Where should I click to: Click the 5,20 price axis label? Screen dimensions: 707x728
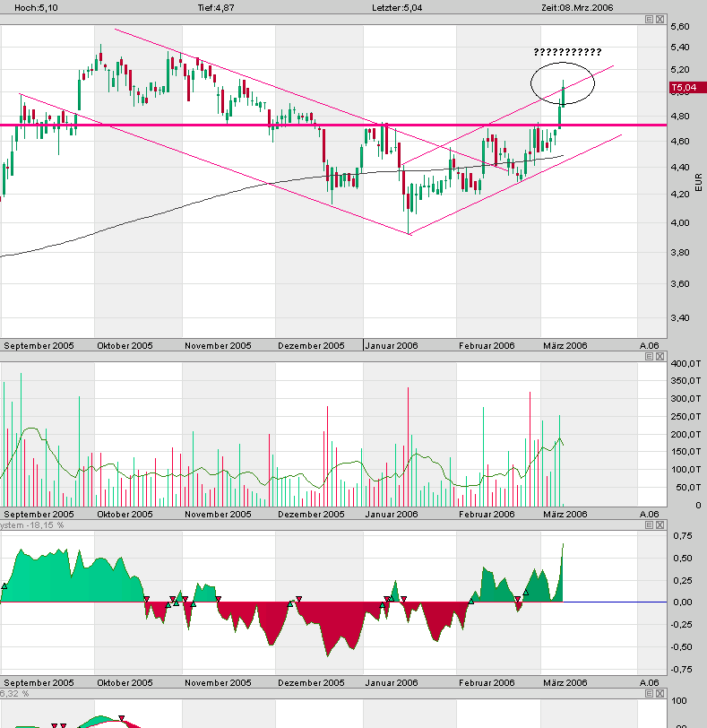[679, 69]
